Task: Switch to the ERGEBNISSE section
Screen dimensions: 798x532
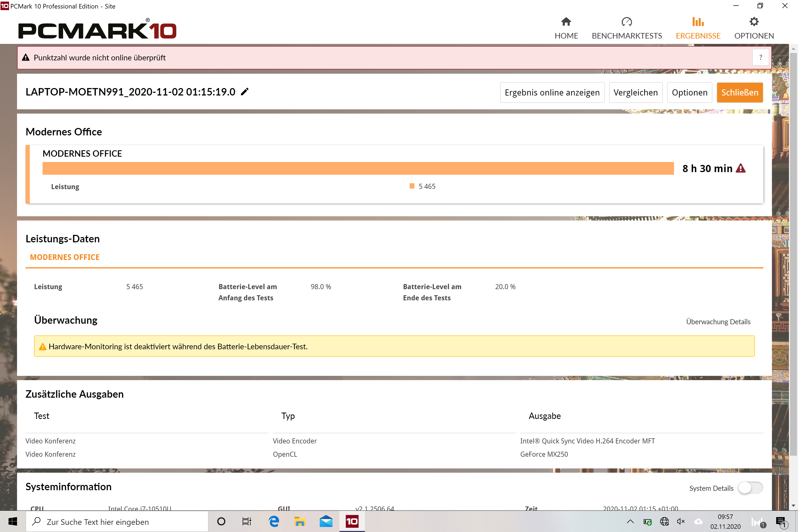Action: coord(698,28)
